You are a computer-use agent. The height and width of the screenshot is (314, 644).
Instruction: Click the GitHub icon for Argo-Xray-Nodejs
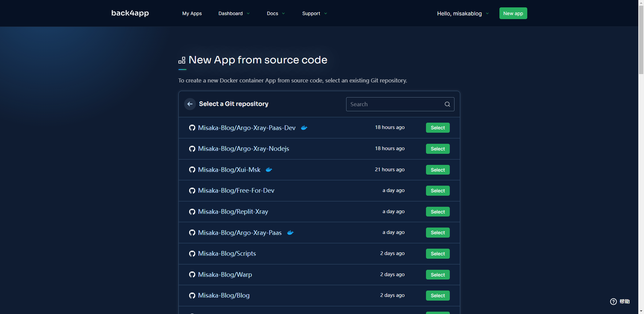coord(192,149)
